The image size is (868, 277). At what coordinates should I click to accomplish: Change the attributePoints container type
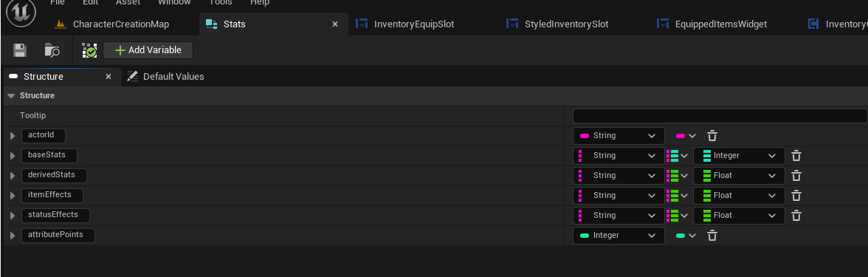(686, 236)
